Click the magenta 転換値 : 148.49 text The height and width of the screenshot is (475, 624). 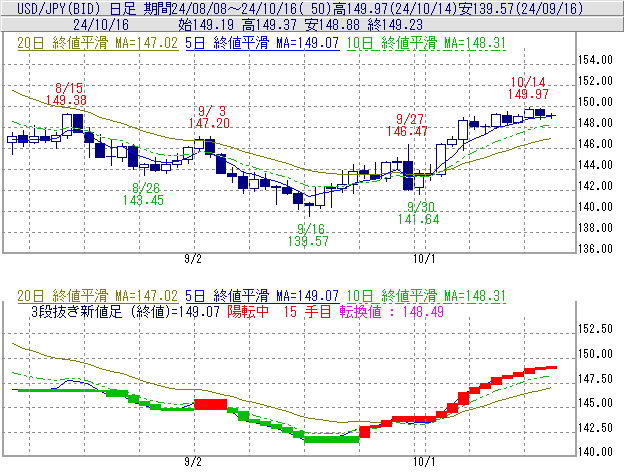pyautogui.click(x=392, y=311)
